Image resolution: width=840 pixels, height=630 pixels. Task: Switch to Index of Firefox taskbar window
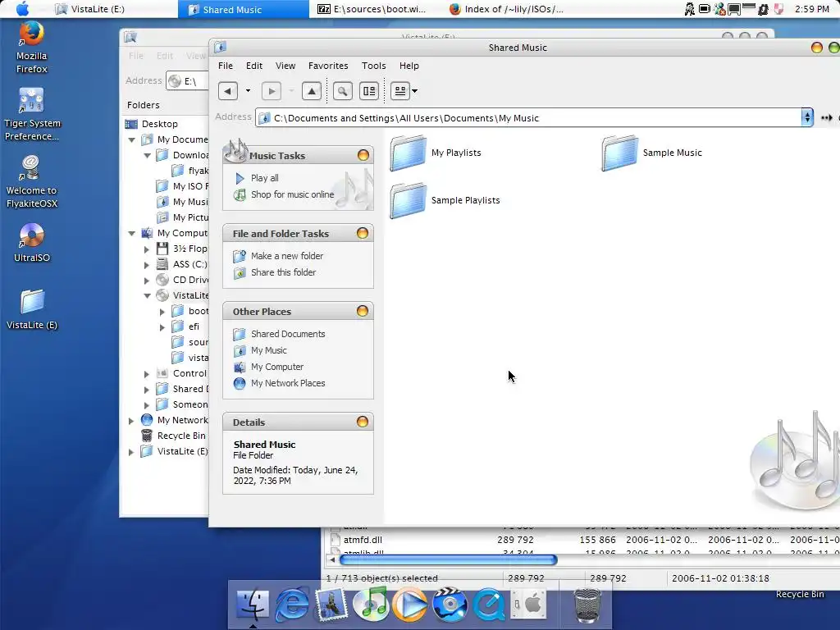pos(506,9)
